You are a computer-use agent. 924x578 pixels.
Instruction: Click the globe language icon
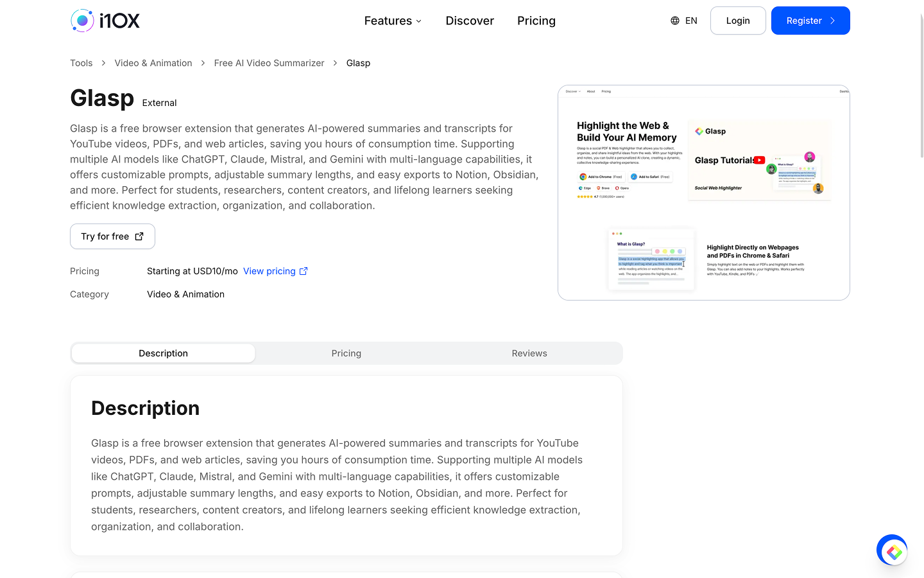click(675, 21)
